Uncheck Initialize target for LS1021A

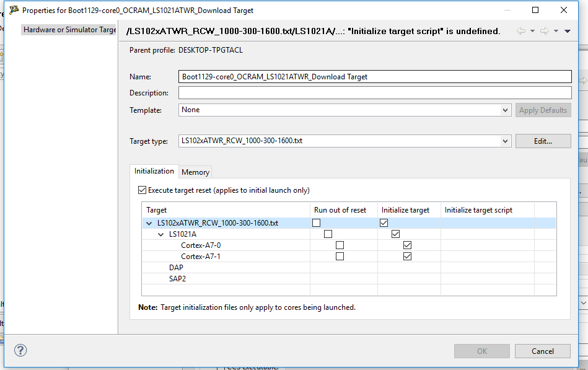click(396, 234)
